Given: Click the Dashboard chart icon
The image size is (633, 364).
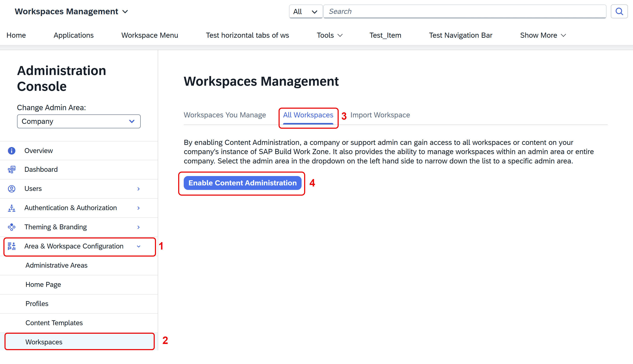Looking at the screenshot, I should coord(12,169).
